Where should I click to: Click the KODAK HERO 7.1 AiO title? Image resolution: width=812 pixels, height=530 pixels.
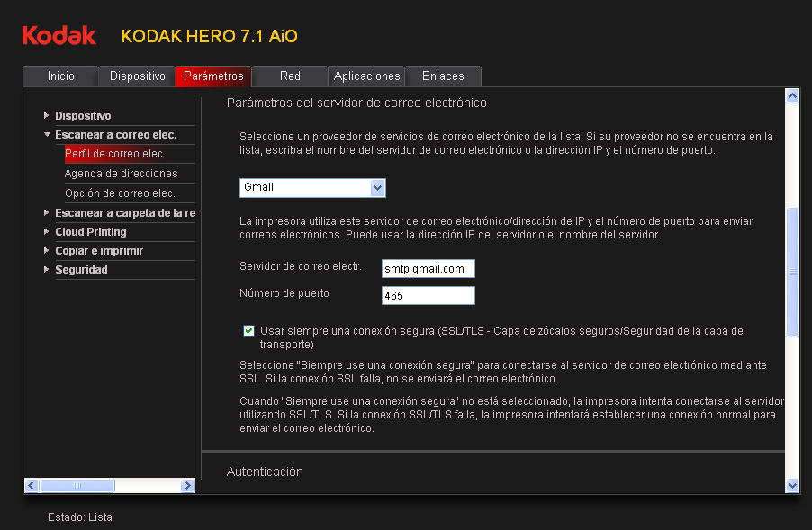click(209, 36)
